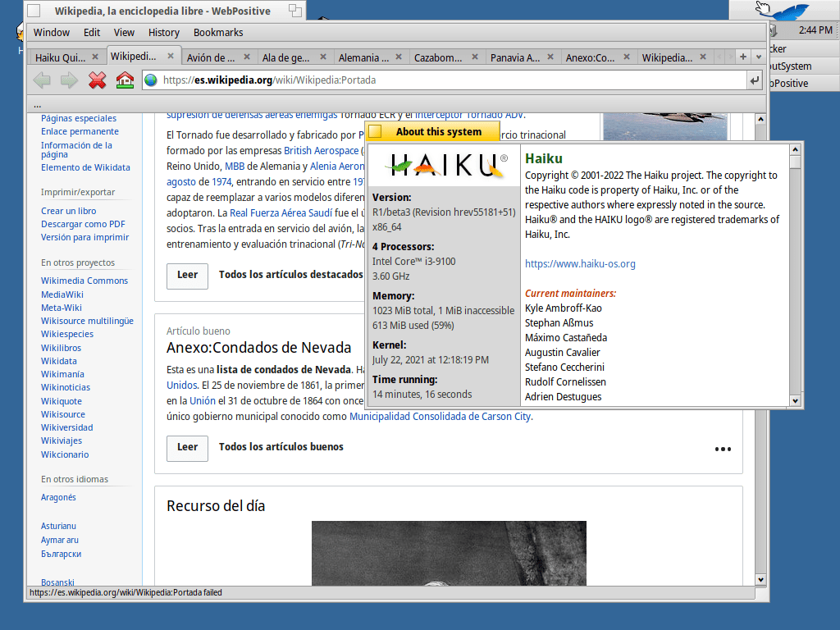Click the back navigation arrow

click(x=42, y=80)
